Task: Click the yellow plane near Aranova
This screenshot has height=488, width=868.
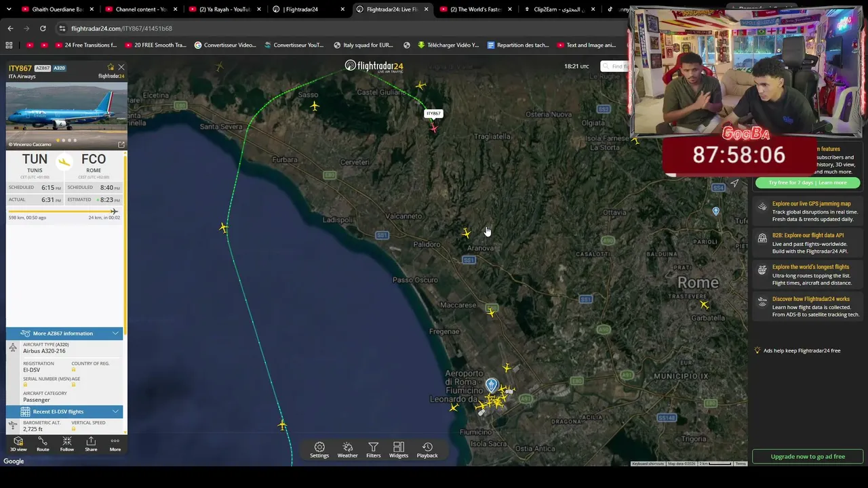Action: [466, 233]
